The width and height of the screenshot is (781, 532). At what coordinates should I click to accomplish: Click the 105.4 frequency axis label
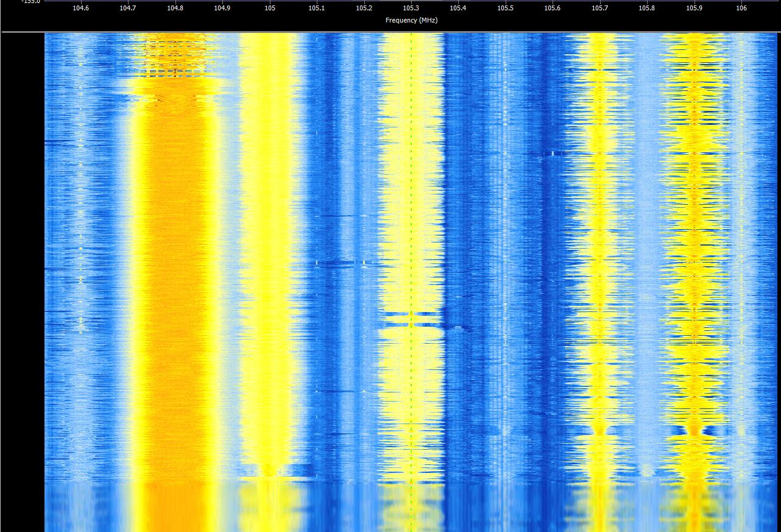(x=458, y=9)
